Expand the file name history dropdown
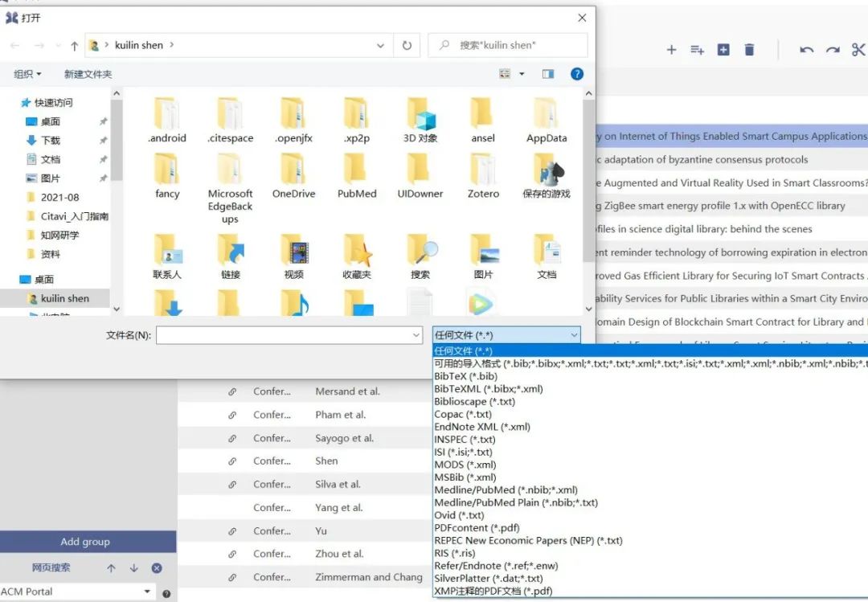 pos(416,335)
